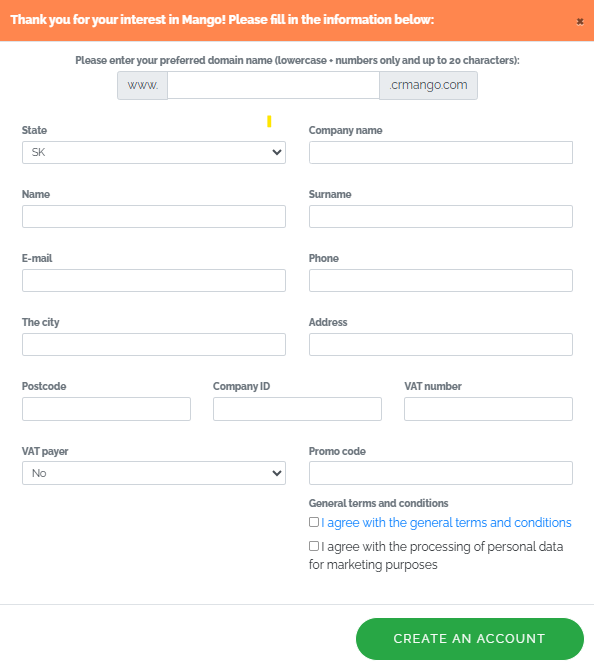Image resolution: width=594 pixels, height=669 pixels.
Task: Select the Company ID input box
Action: tap(297, 409)
